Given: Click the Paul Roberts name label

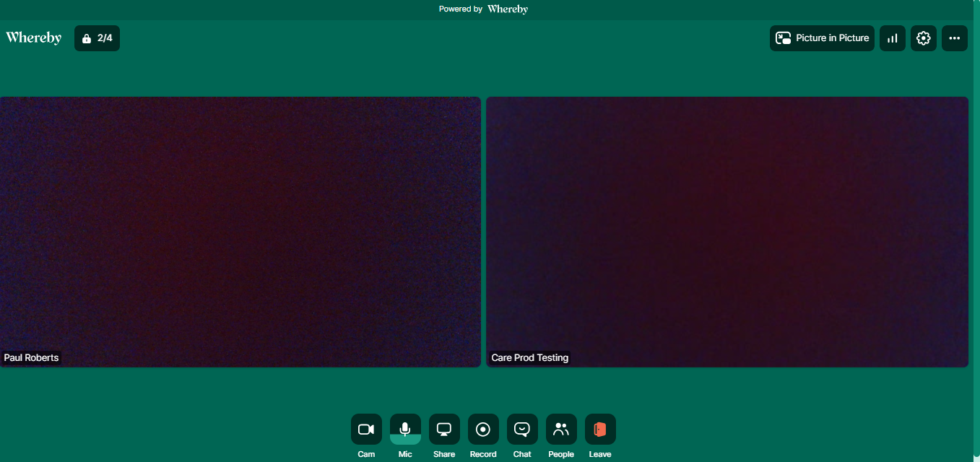Looking at the screenshot, I should pos(31,357).
